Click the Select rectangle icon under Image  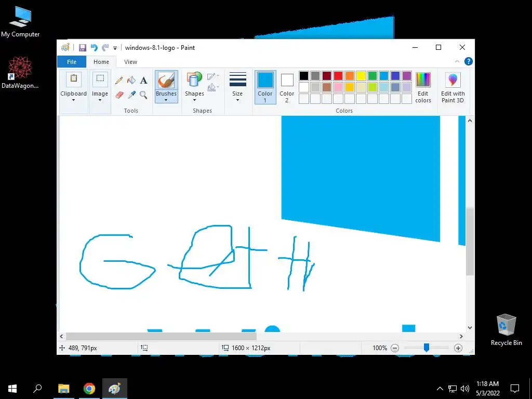pos(100,79)
